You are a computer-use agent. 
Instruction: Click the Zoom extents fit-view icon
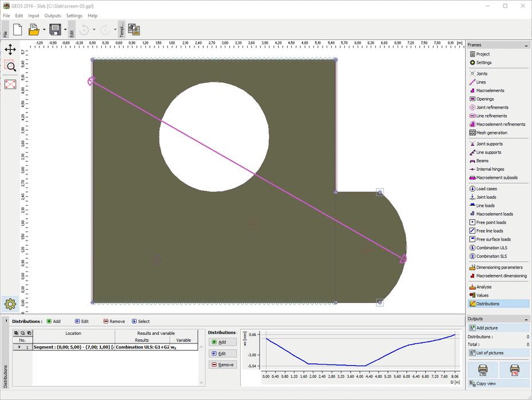(x=10, y=85)
